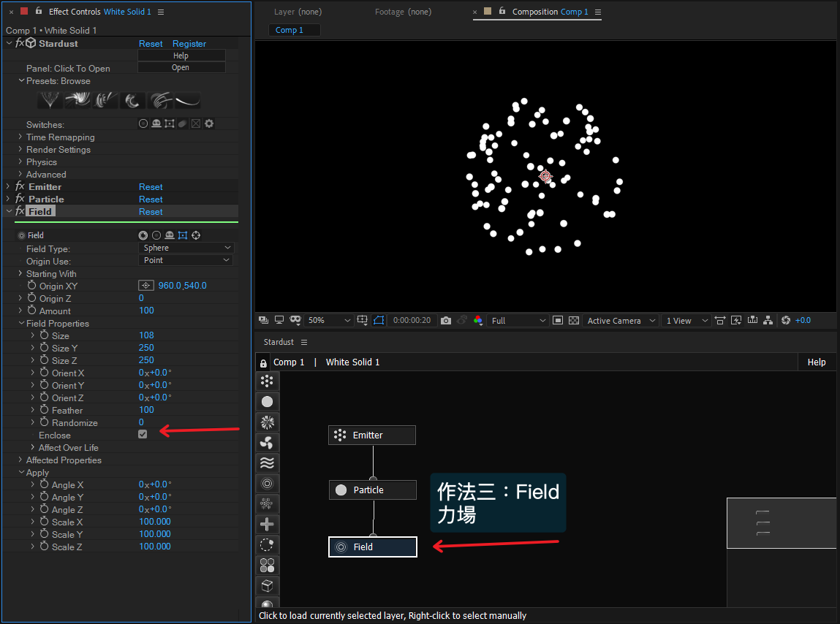Click the Feather value 100
This screenshot has height=624, width=840.
point(146,411)
